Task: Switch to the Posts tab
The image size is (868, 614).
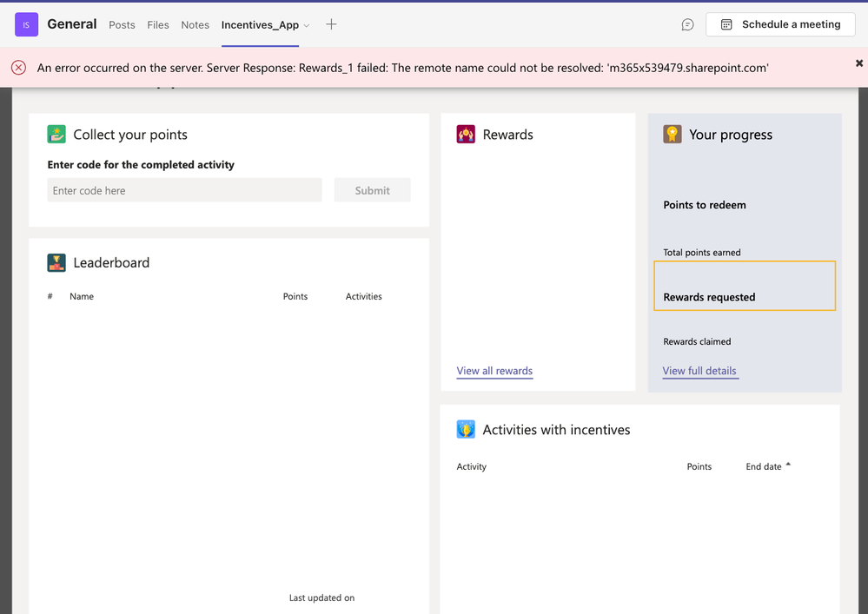Action: (122, 25)
